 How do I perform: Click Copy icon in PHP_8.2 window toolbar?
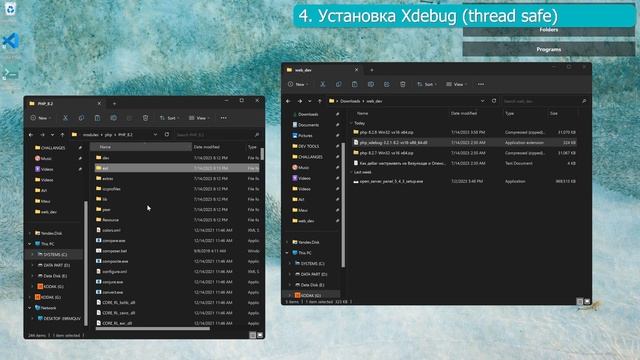click(x=81, y=118)
